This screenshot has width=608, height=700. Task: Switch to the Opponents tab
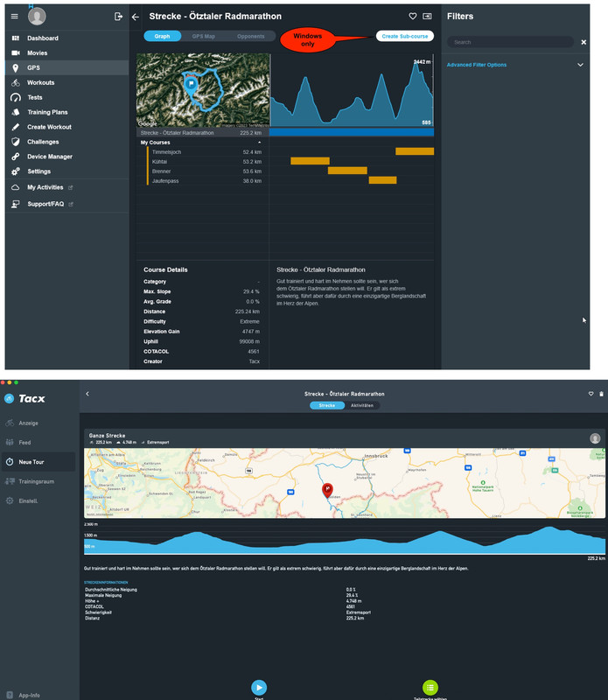click(251, 36)
